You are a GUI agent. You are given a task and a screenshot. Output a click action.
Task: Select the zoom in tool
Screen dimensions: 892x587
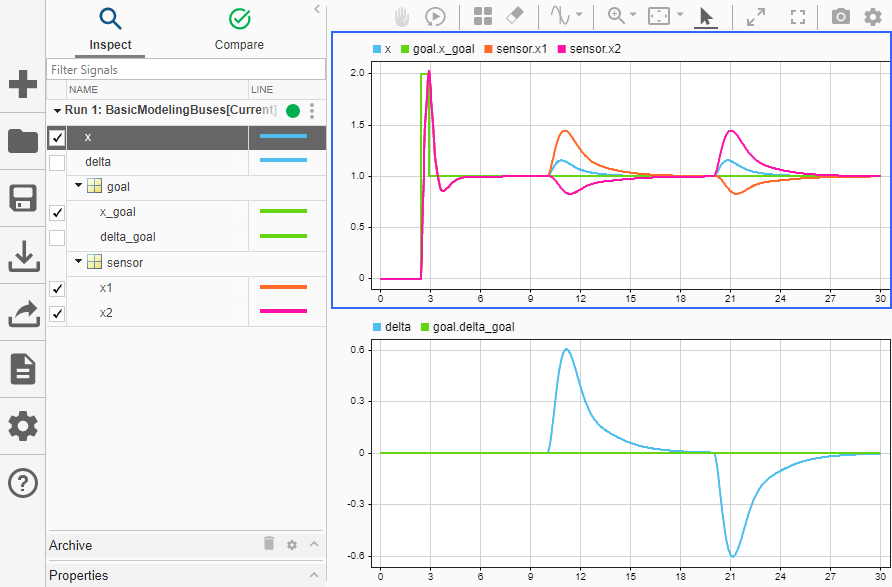pyautogui.click(x=613, y=16)
